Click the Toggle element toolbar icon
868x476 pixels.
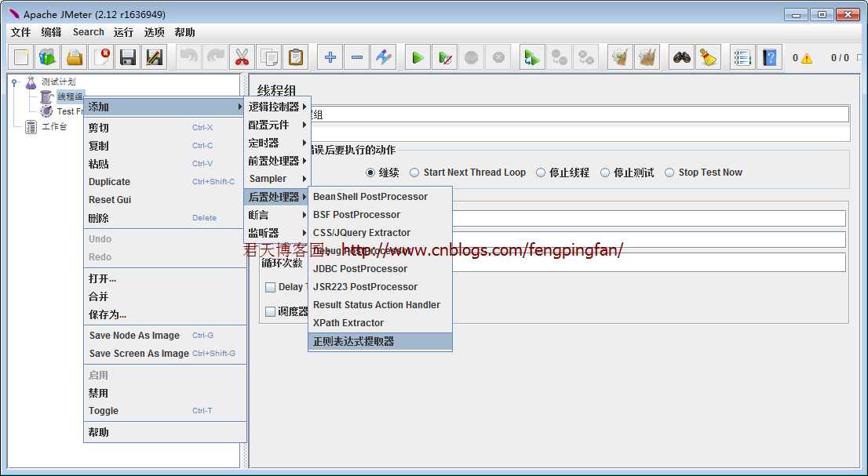click(x=383, y=57)
